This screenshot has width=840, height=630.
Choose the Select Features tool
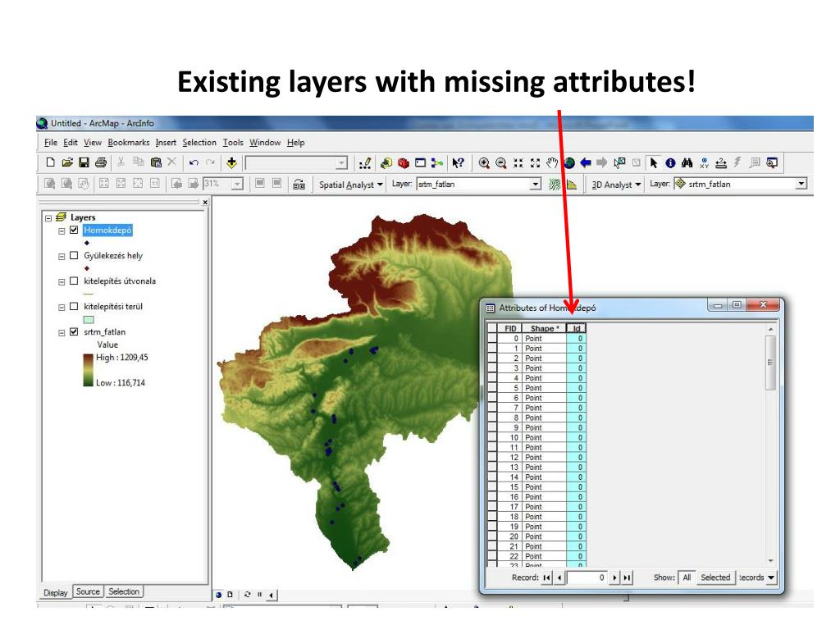pos(619,163)
